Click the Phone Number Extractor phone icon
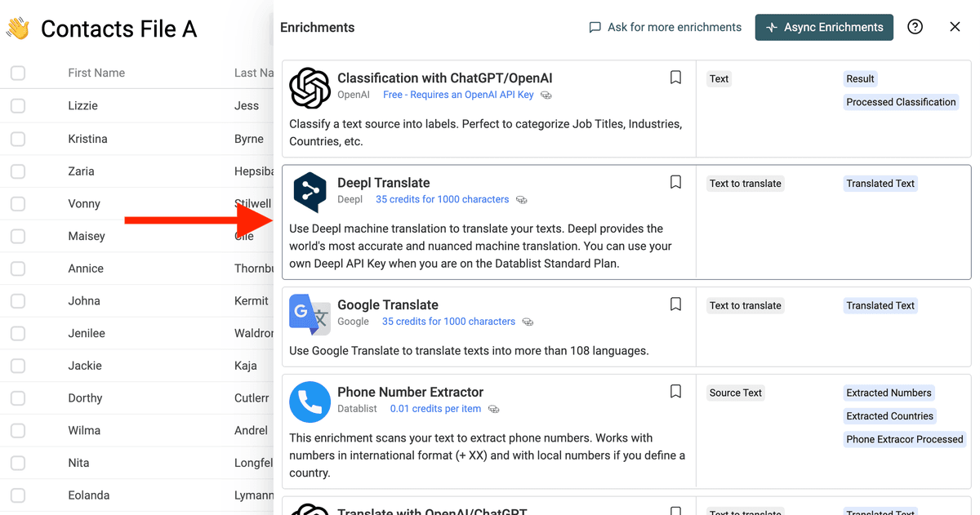The image size is (980, 515). tap(310, 402)
